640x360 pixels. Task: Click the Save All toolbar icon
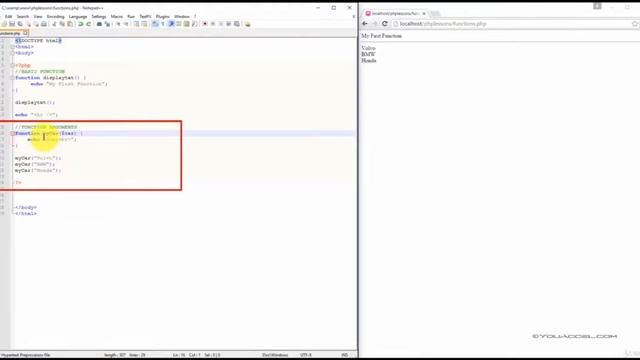point(20,24)
